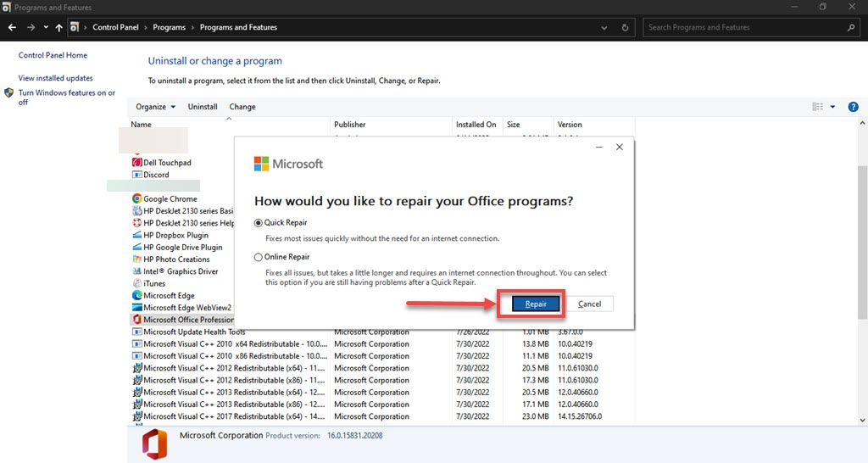Click the change view icon
Screen dimensions: 868x463
tap(818, 107)
